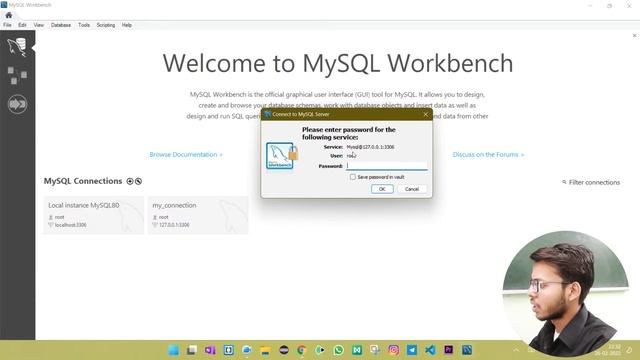Follow the Browse Documentation link
The height and width of the screenshot is (360, 640).
point(186,155)
